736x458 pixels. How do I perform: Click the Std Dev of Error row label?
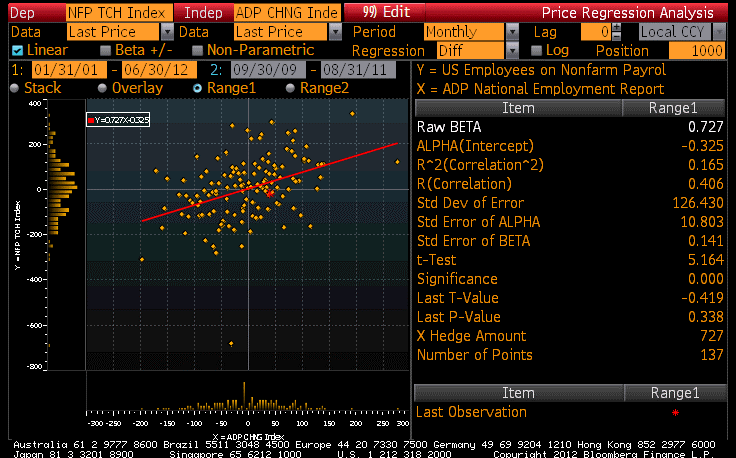click(x=470, y=203)
